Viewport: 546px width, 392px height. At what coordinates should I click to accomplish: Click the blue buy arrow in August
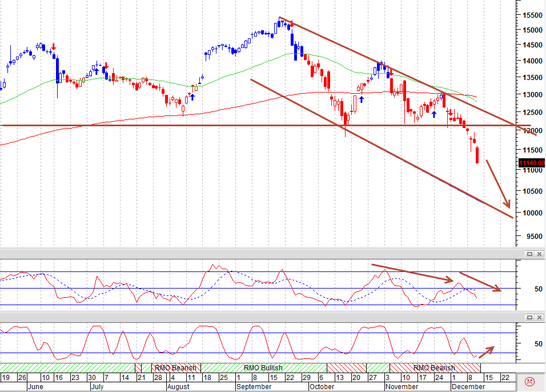coord(192,97)
